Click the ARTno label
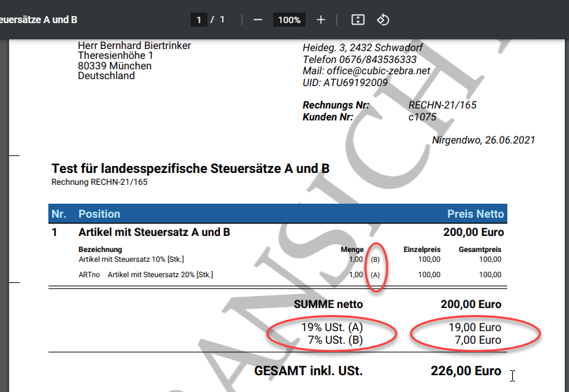Screen dimensions: 569x392 [x=89, y=275]
